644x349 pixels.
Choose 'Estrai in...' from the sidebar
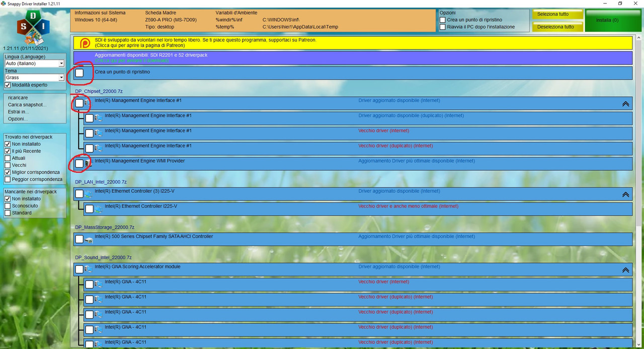click(18, 112)
